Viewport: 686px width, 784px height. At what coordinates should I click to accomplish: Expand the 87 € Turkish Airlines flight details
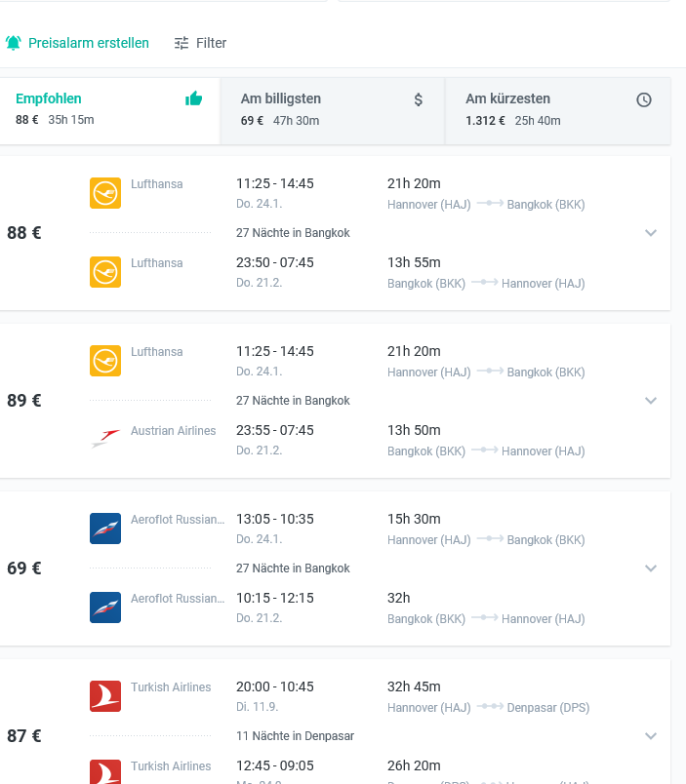tap(651, 736)
